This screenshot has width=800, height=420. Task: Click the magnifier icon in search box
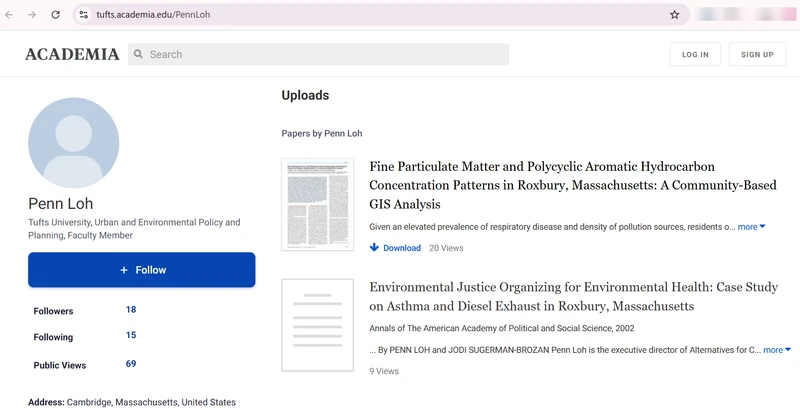click(138, 54)
